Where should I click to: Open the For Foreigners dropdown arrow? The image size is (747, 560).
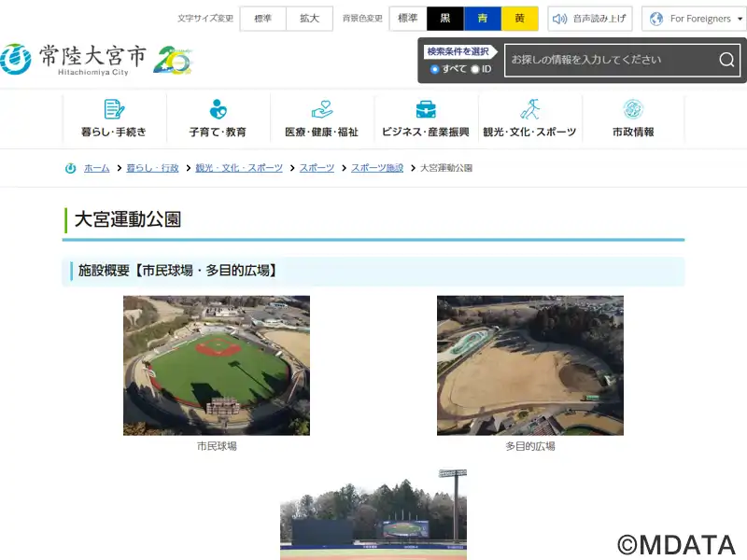[x=740, y=19]
